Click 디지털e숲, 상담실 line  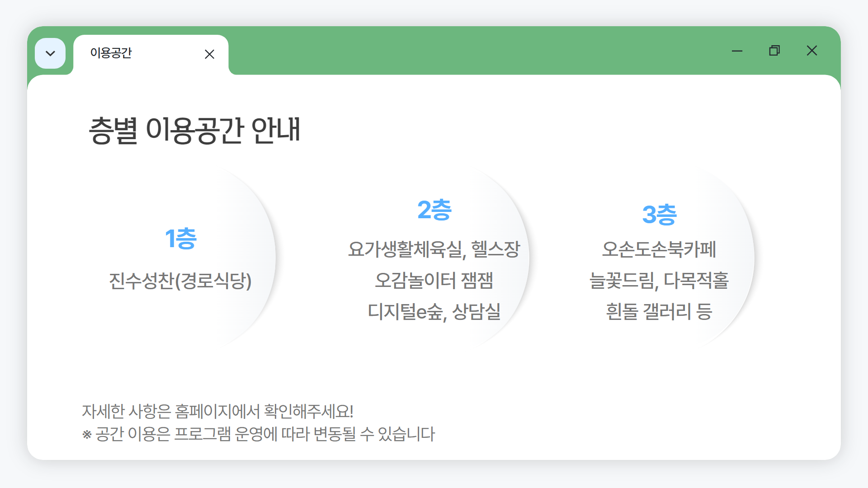pos(434,311)
